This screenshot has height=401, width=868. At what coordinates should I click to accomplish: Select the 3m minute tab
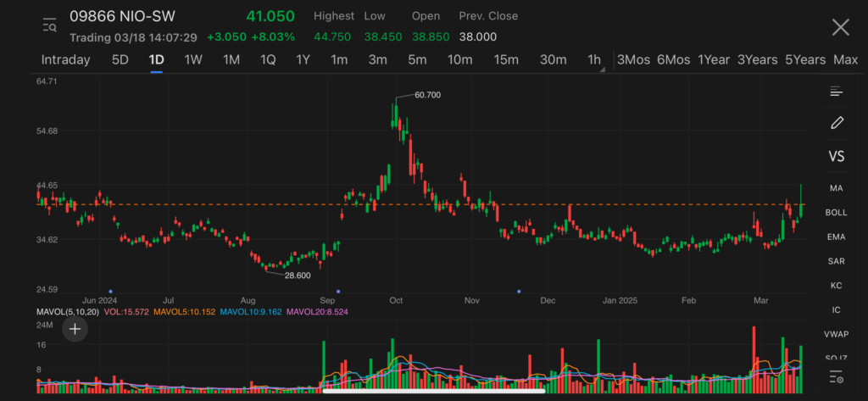(377, 60)
